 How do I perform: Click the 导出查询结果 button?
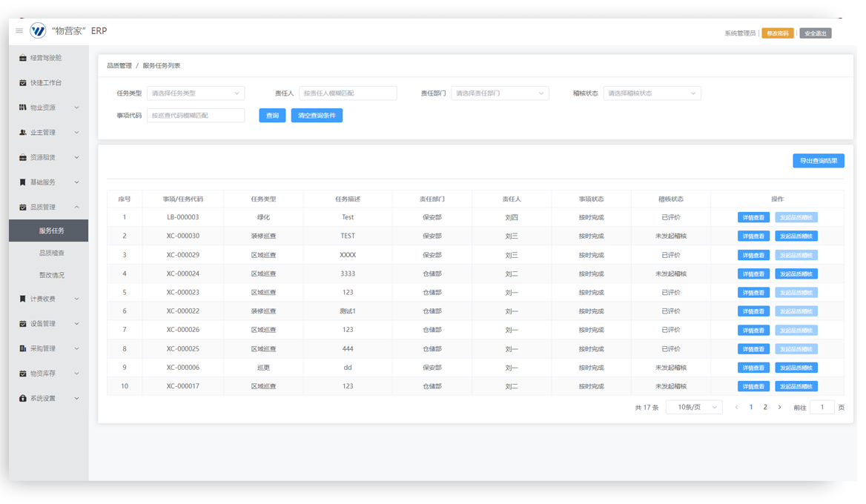pyautogui.click(x=818, y=161)
